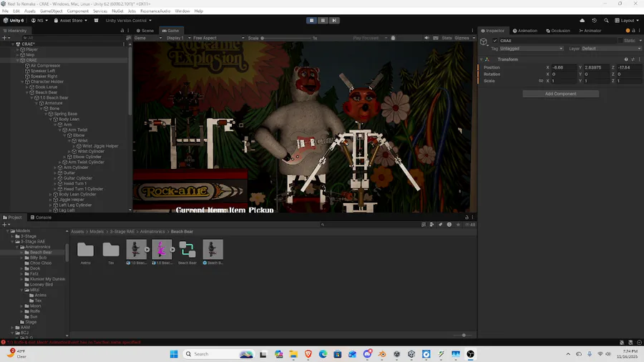Toggle the CRAE object active checkbox

(495, 41)
